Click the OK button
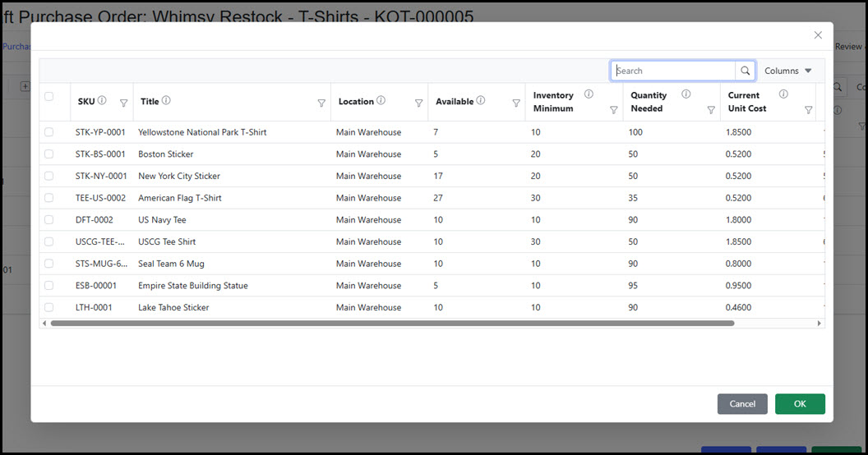868x455 pixels. click(799, 404)
